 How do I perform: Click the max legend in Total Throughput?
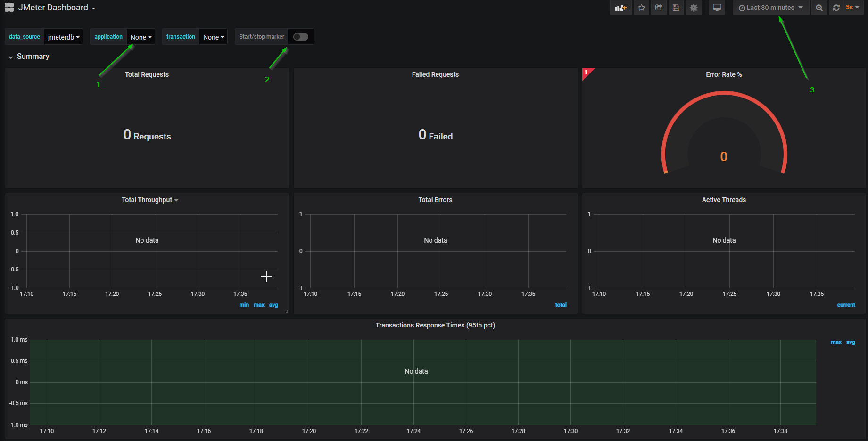coord(259,305)
